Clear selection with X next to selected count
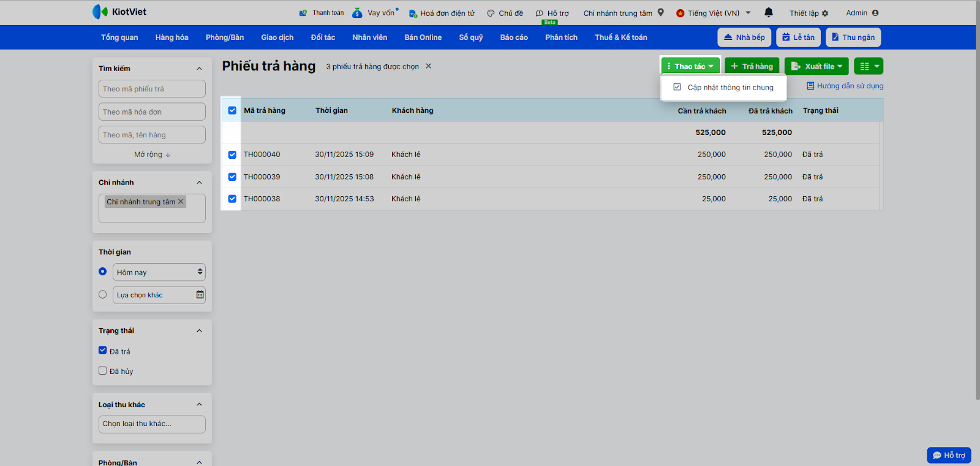This screenshot has height=466, width=980. (429, 66)
